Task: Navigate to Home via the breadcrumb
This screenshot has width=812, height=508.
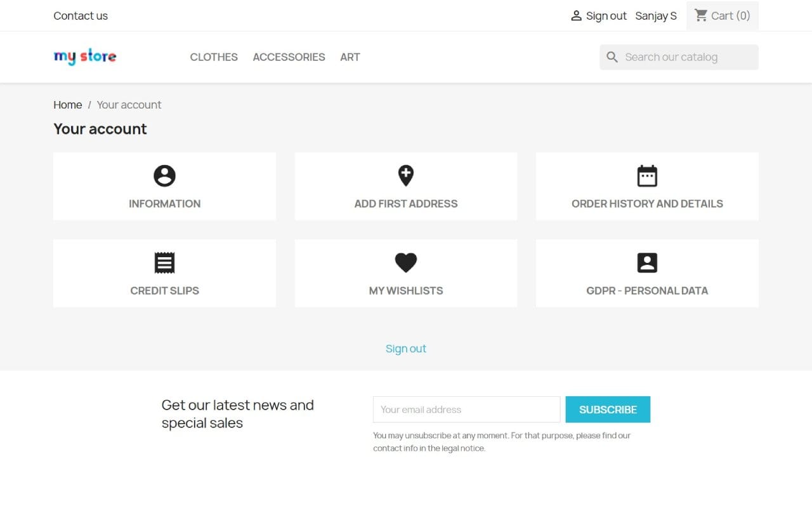Action: [67, 105]
